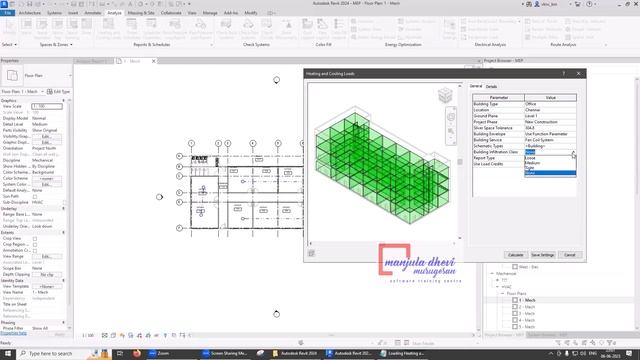Click the Floor Plan type thumbnail in Properties
Screen dimensions: 640x360
[12, 76]
